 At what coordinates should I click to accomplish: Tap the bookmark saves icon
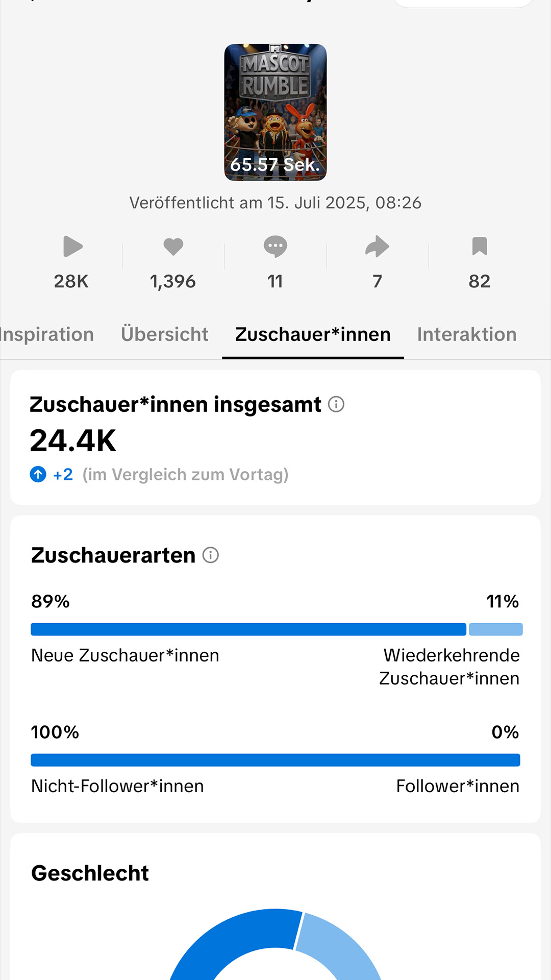(480, 246)
